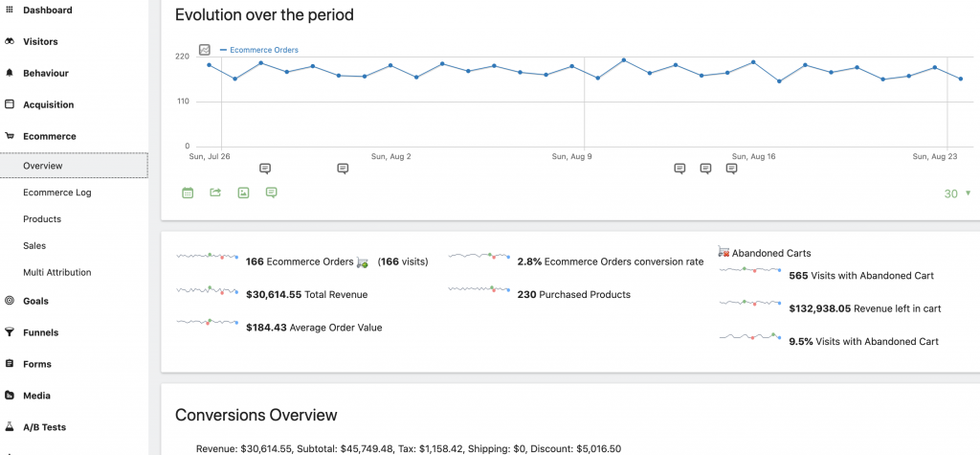Click the sparkline beside Total Revenue
This screenshot has height=455, width=980.
pos(208,290)
